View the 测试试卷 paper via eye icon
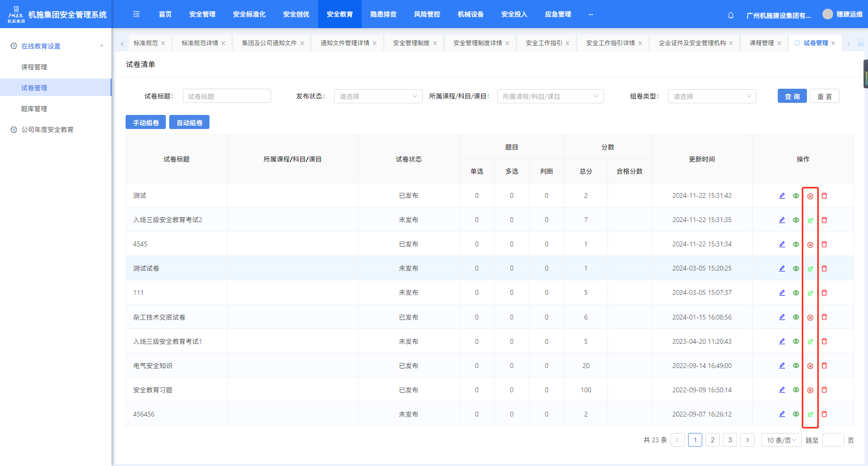The image size is (868, 466). point(796,269)
